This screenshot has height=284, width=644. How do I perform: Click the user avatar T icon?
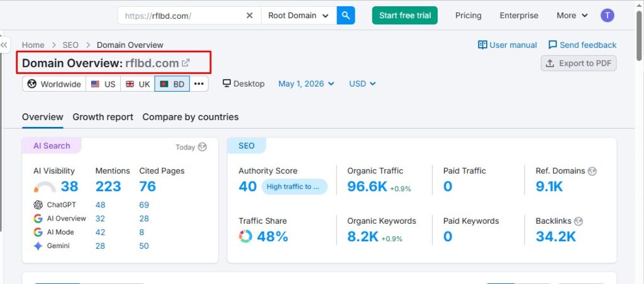(x=608, y=16)
